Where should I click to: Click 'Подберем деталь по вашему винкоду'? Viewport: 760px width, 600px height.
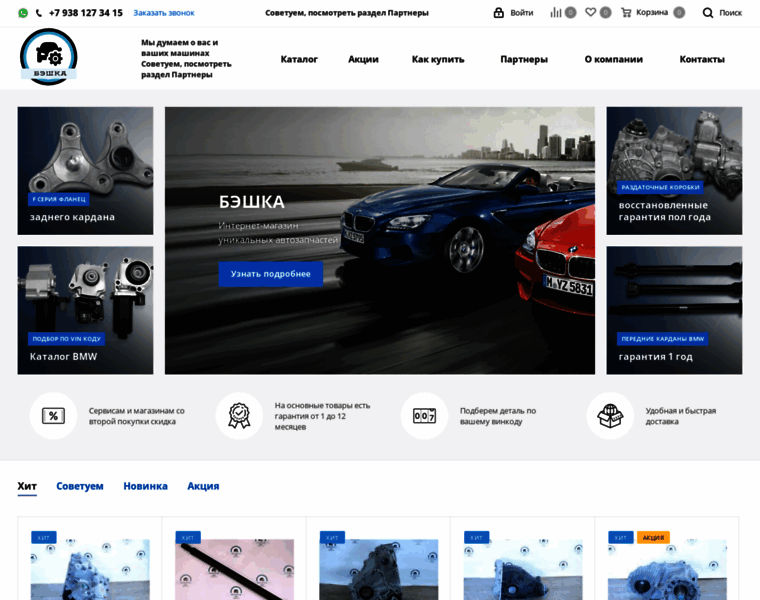coord(498,416)
